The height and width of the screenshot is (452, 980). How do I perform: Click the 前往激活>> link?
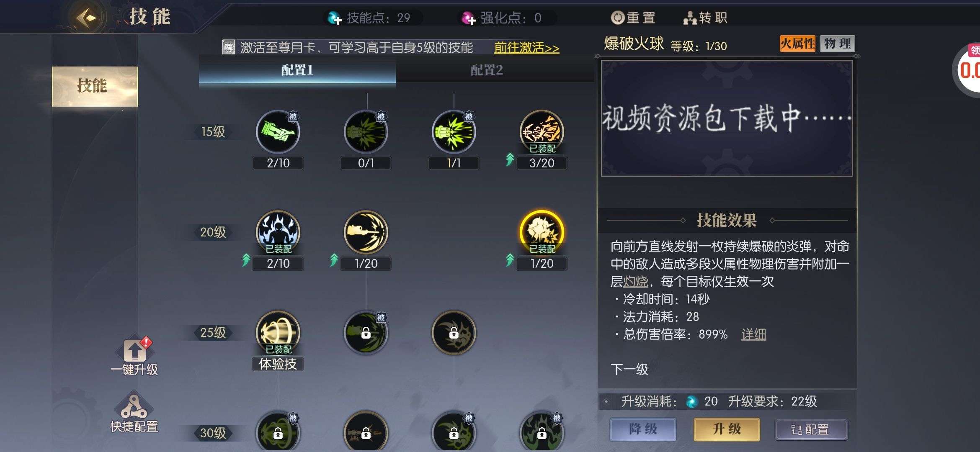tap(526, 48)
